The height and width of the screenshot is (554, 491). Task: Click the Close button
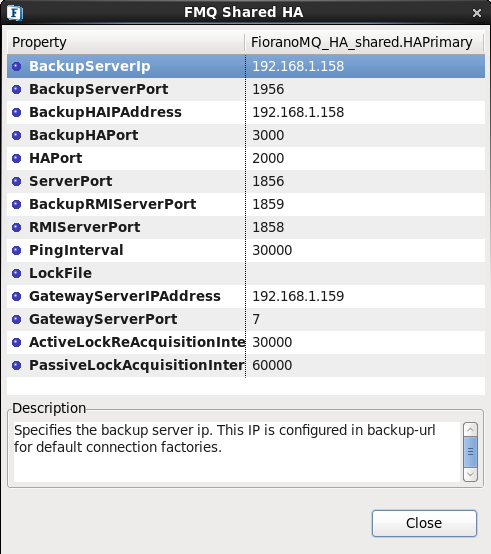[424, 523]
